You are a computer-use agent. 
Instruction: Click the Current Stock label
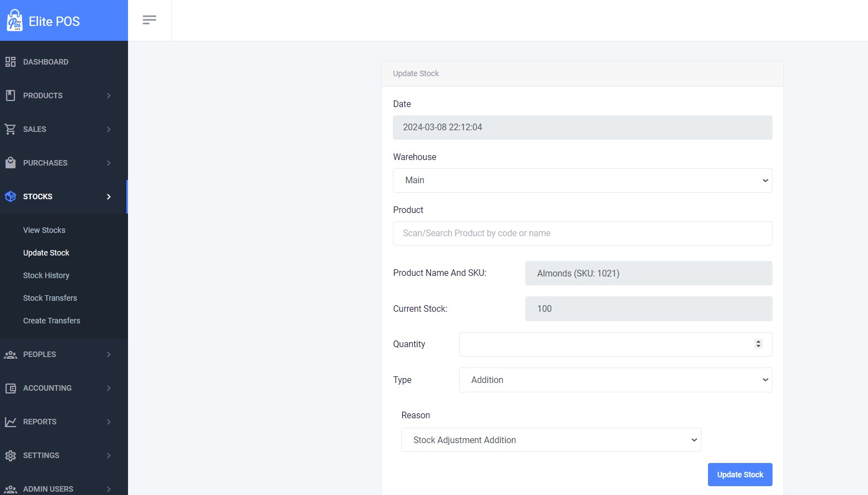click(x=420, y=308)
